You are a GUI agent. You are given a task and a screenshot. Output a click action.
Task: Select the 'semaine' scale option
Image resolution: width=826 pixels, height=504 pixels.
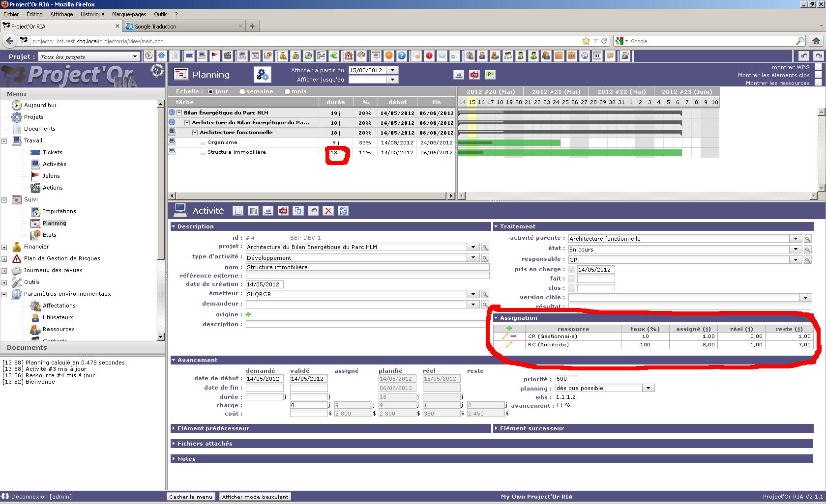pos(242,92)
